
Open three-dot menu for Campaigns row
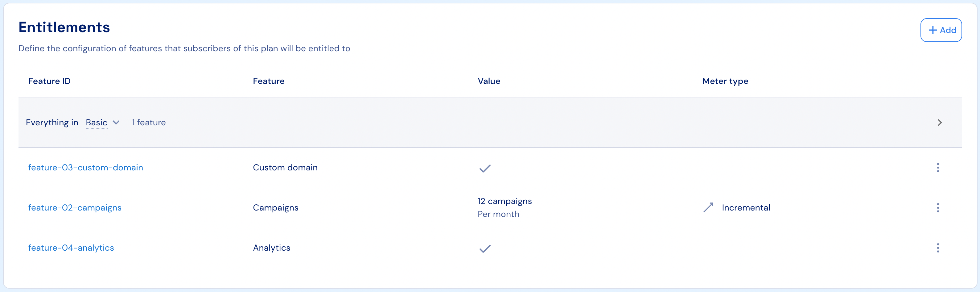[x=937, y=208]
